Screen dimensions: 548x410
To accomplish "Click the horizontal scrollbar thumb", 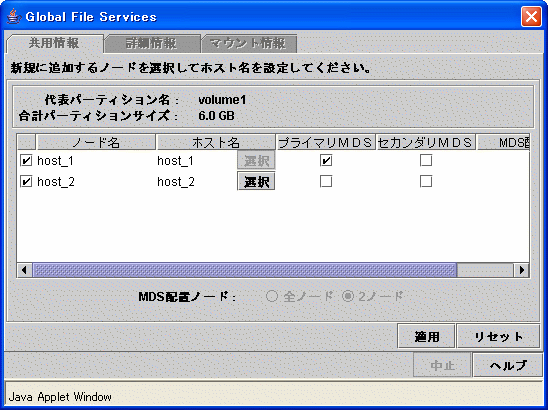I will pyautogui.click(x=245, y=270).
